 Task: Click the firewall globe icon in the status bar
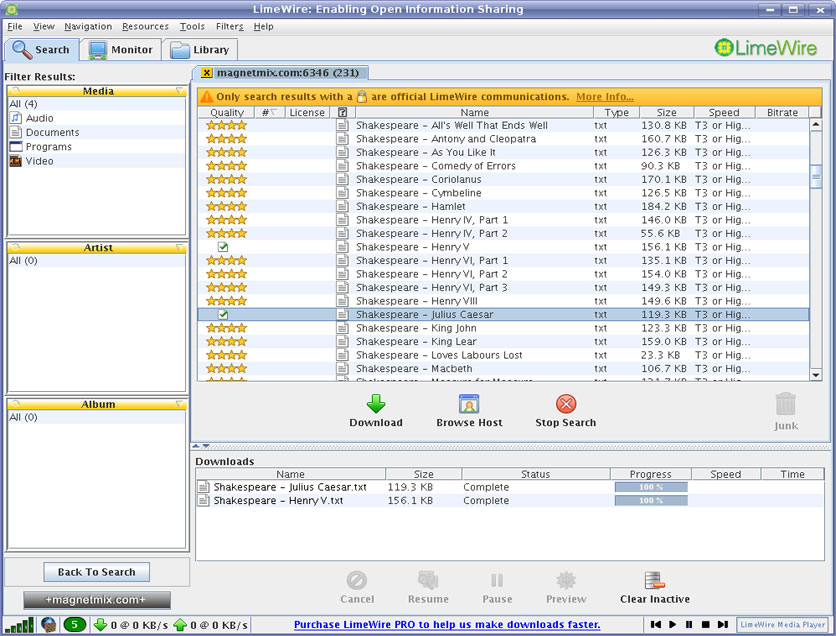(x=49, y=625)
